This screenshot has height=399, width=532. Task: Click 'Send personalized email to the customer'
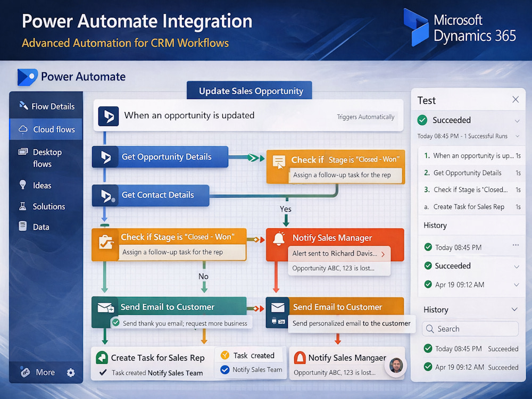point(352,323)
